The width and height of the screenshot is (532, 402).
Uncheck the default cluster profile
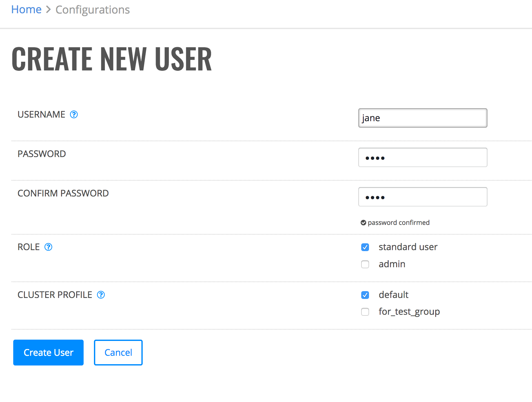coord(365,295)
